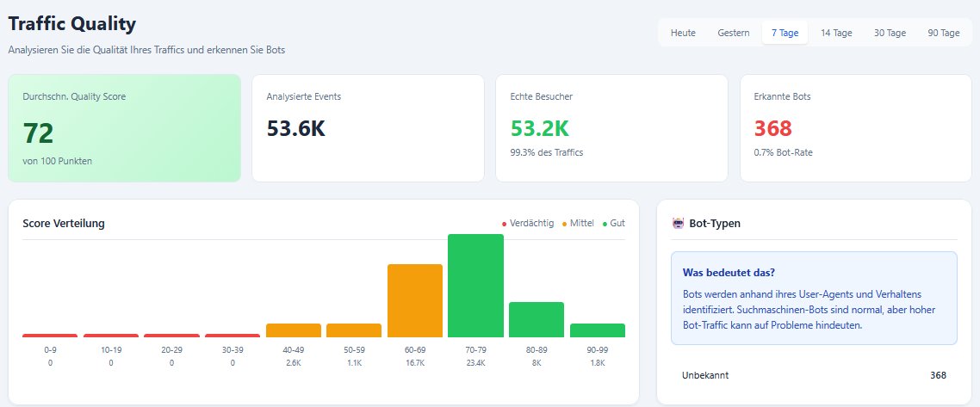The image size is (980, 407).
Task: Click the robot icon beside Bot-Typen
Action: click(x=678, y=223)
